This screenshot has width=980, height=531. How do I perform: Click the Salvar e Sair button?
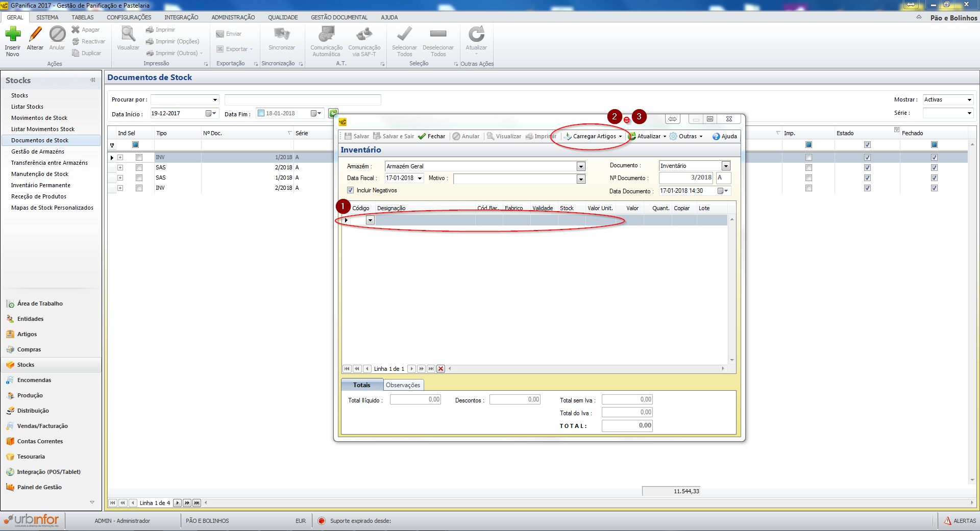[394, 136]
